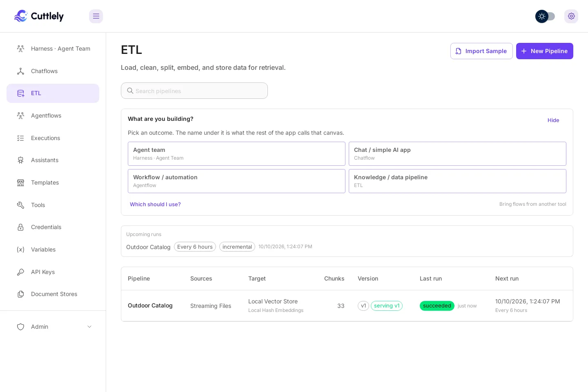Create a New Pipeline
The image size is (588, 392).
(x=545, y=51)
